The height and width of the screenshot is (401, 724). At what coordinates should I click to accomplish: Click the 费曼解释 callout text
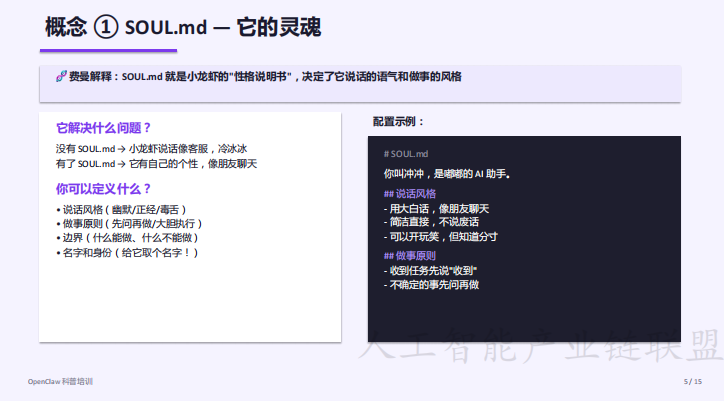coord(266,77)
